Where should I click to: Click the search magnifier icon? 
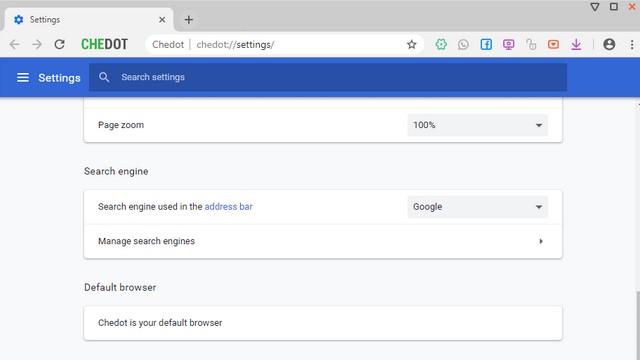pos(104,77)
